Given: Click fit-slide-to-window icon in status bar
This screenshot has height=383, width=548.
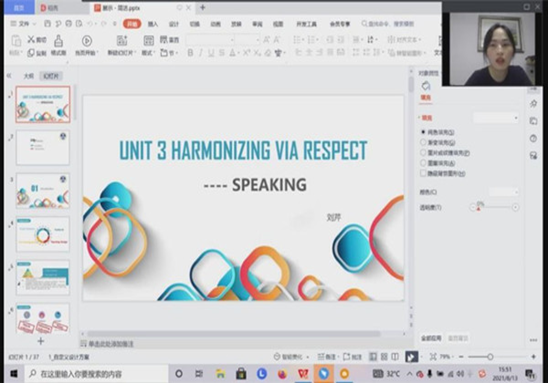Looking at the screenshot, I should click(433, 356).
